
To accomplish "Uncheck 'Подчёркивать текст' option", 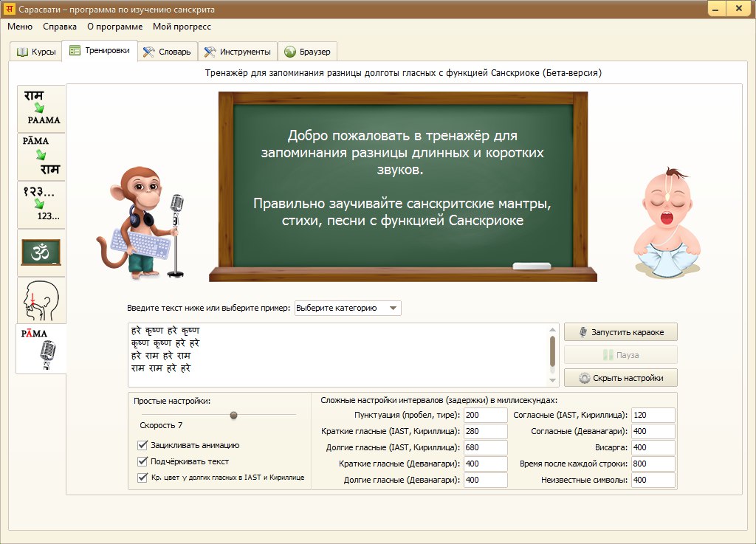I will [x=142, y=461].
